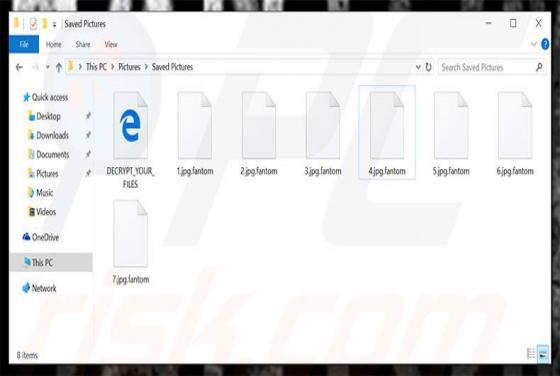
Task: Open the Home ribbon tab
Action: pos(54,44)
